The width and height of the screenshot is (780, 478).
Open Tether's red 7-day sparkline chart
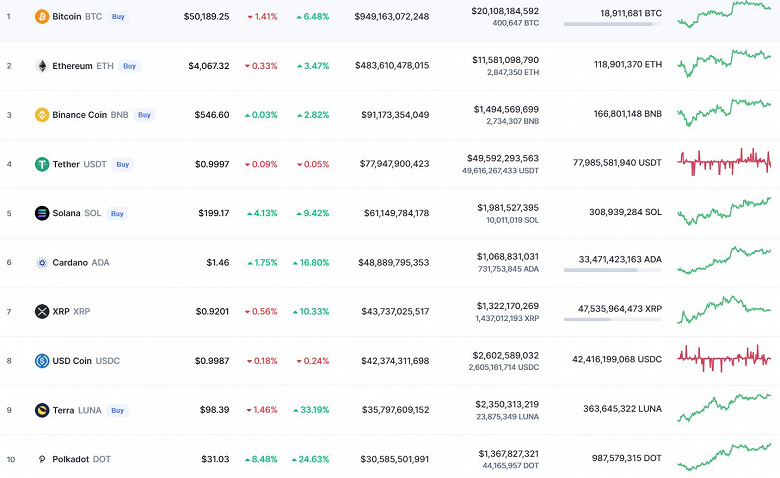723,161
